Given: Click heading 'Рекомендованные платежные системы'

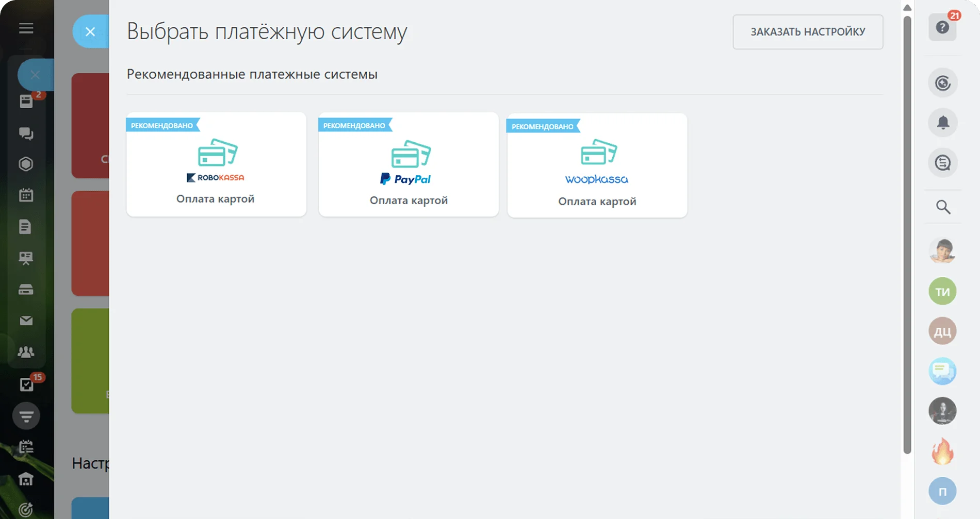Looking at the screenshot, I should [x=252, y=74].
